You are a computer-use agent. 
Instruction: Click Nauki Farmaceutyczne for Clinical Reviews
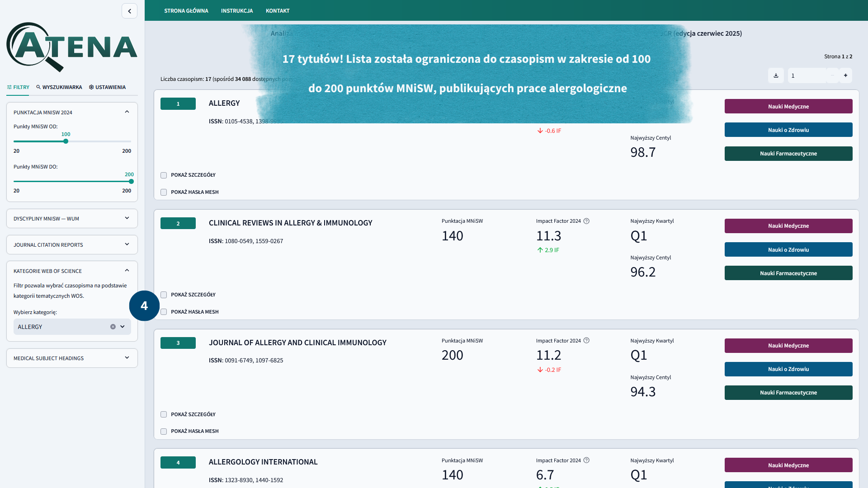click(x=788, y=273)
